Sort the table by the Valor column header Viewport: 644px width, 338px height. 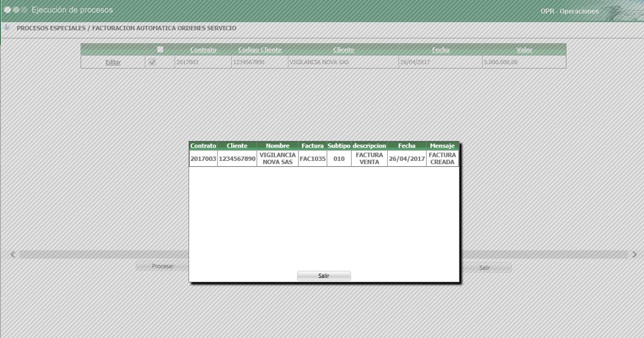[x=525, y=50]
